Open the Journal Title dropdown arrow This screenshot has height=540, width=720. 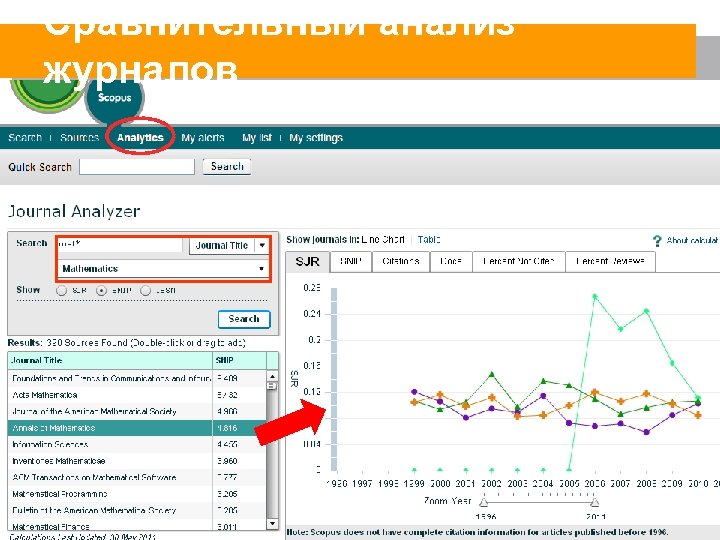click(x=262, y=245)
